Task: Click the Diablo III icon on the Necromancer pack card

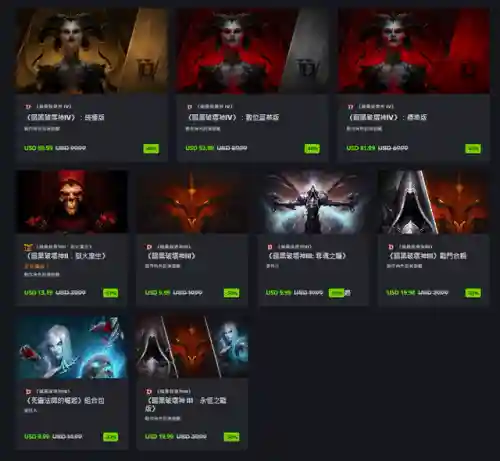Action: (28, 391)
